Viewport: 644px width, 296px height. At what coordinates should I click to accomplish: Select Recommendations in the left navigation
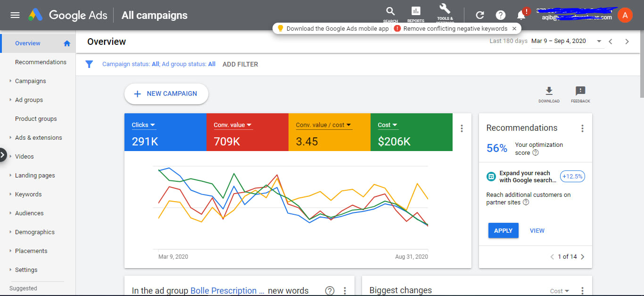click(41, 62)
